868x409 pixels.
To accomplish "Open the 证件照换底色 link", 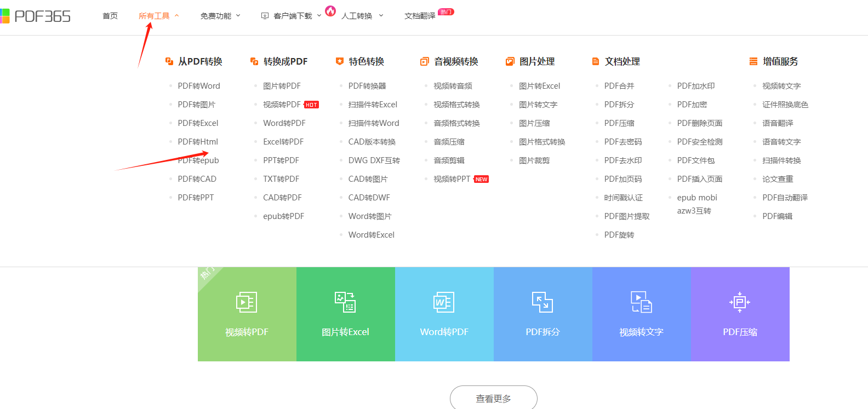I will [785, 105].
